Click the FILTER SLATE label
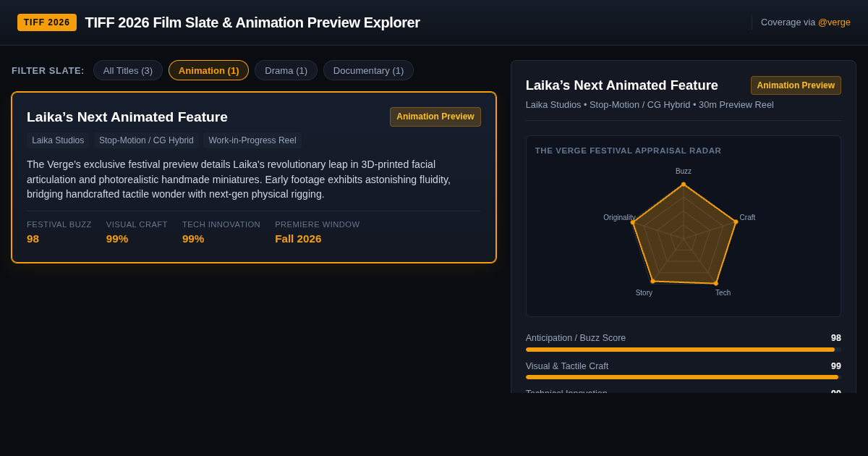Viewport: 868px width, 456px height. click(x=48, y=70)
